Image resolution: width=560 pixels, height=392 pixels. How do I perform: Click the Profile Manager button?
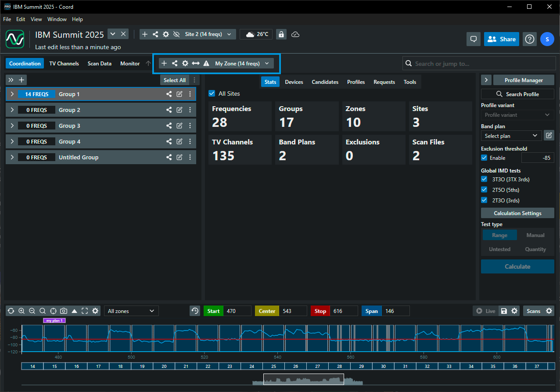point(523,80)
